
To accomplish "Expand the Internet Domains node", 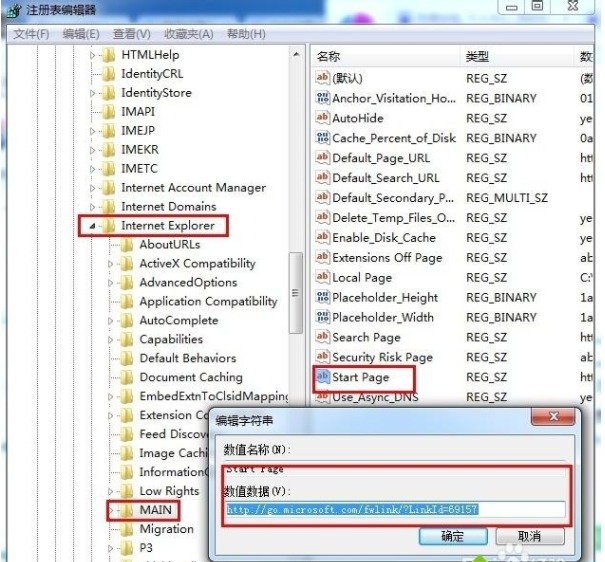I will pos(92,207).
